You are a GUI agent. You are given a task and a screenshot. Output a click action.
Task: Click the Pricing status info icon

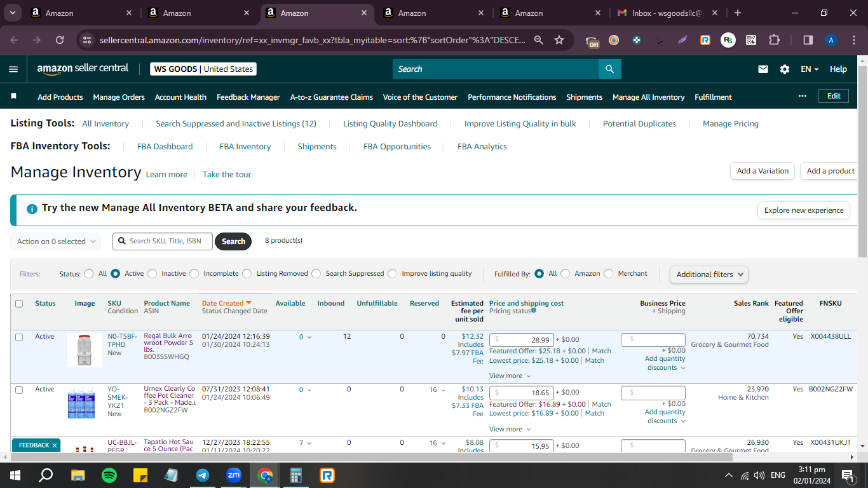coord(534,310)
